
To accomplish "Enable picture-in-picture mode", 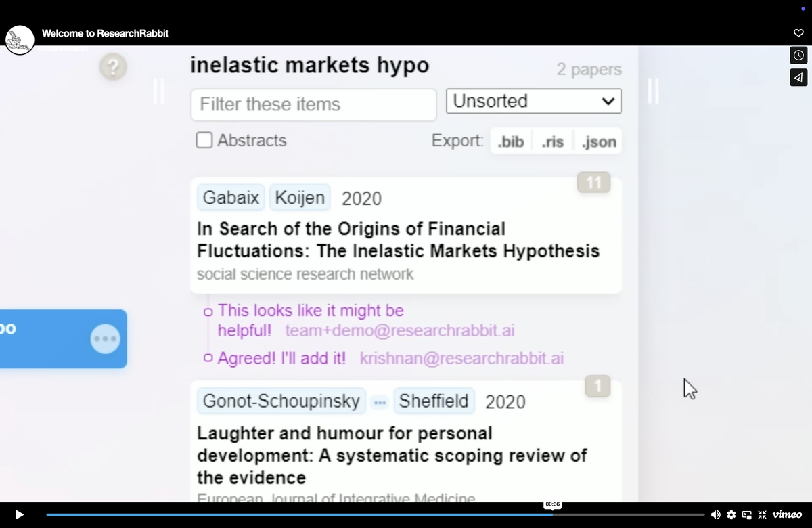I will coord(746,515).
